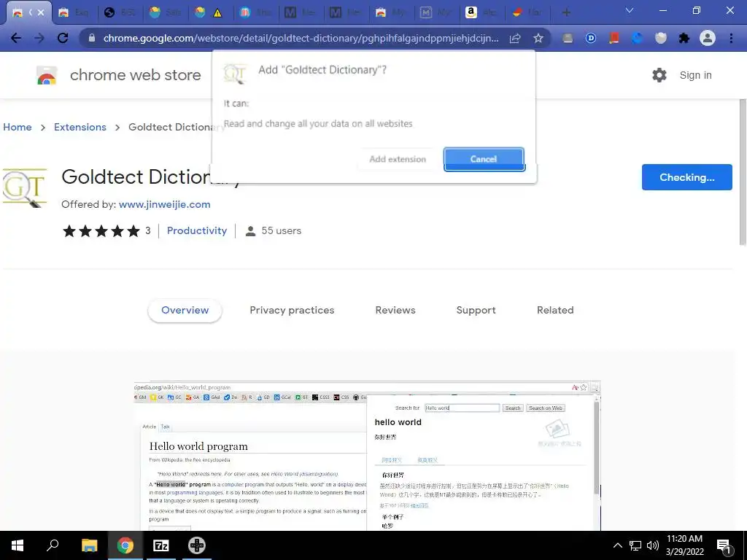The height and width of the screenshot is (560, 747).
Task: Click Home breadcrumb link
Action: tap(18, 127)
